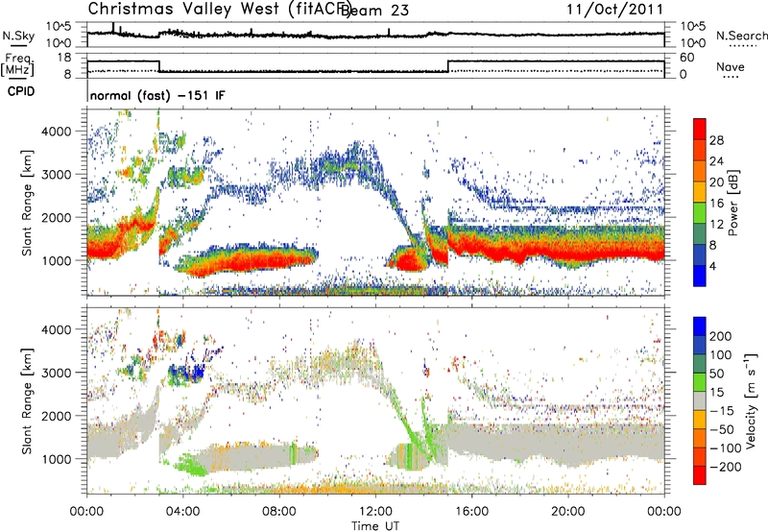Click the green velocity streak near 04:00

(x=192, y=466)
